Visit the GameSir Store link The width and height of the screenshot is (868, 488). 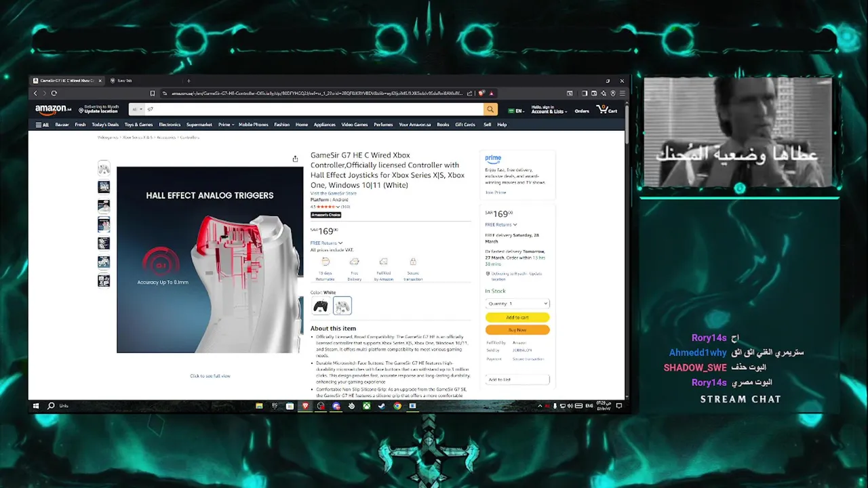coord(334,193)
